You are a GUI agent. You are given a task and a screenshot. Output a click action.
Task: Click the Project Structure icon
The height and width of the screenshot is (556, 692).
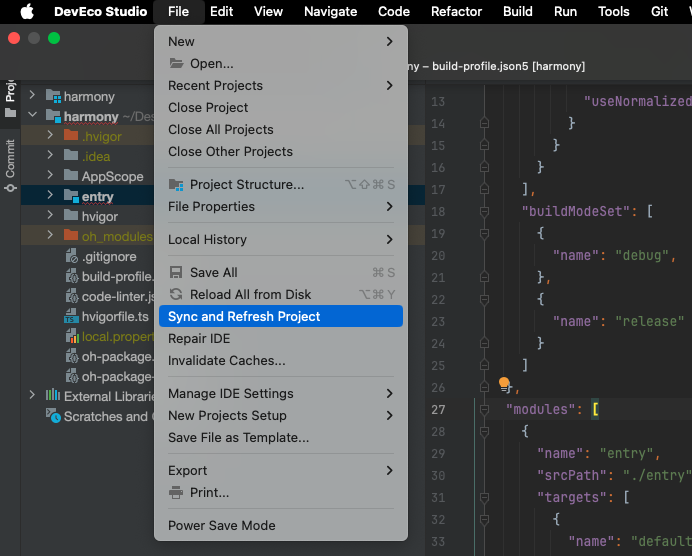point(177,185)
